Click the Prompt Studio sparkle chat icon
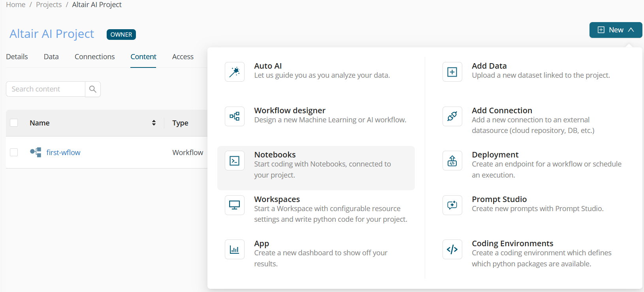This screenshot has width=644, height=292. (452, 205)
